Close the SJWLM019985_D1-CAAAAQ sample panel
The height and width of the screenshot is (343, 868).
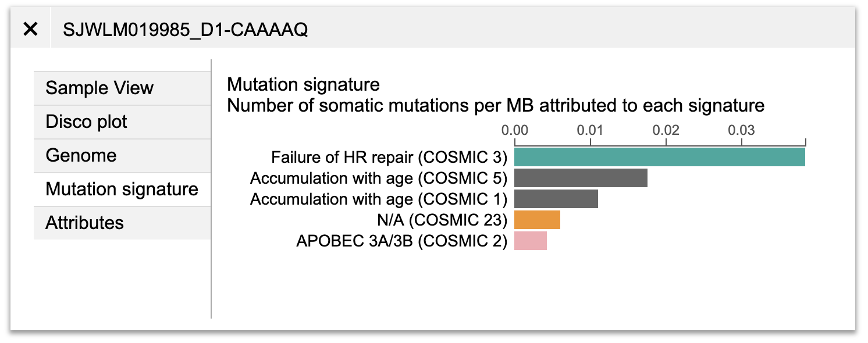coord(30,29)
